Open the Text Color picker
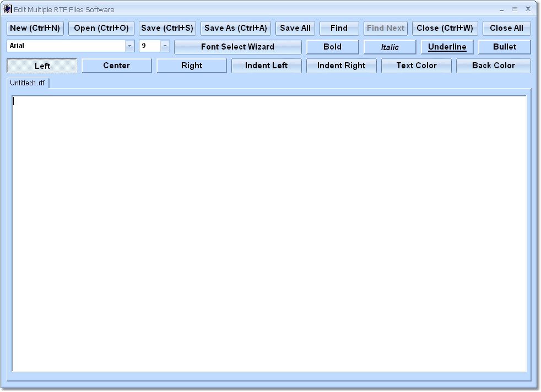Image resolution: width=541 pixels, height=392 pixels. coord(416,66)
